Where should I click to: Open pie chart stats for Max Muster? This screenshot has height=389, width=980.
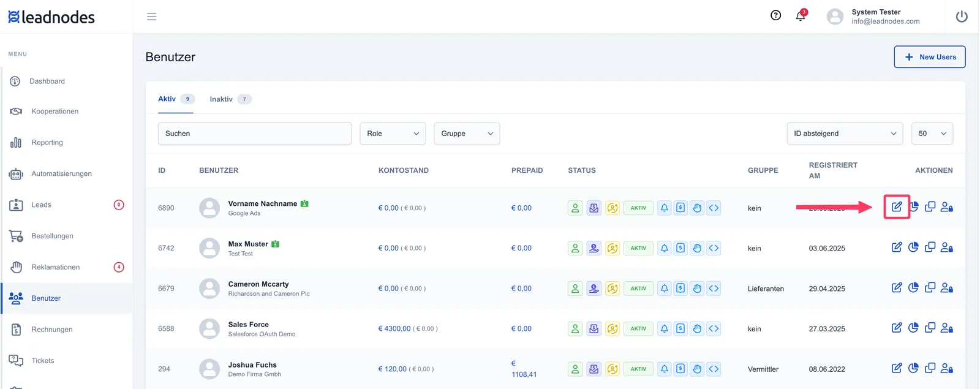click(913, 247)
